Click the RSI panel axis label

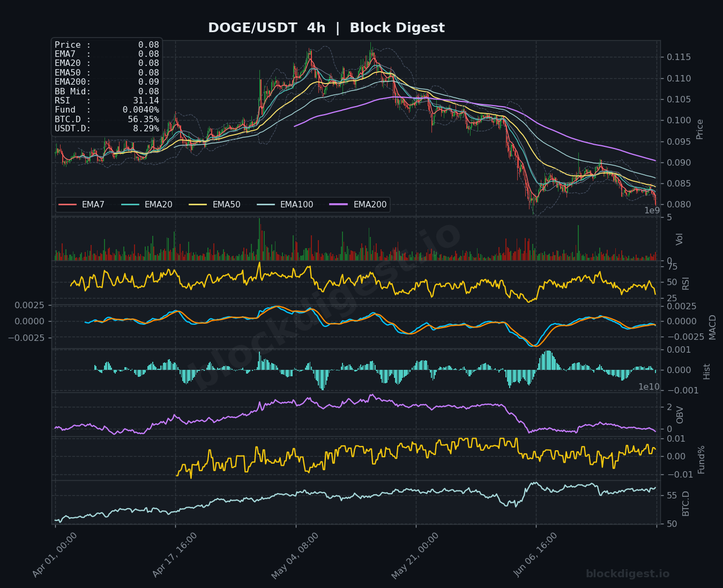(685, 284)
